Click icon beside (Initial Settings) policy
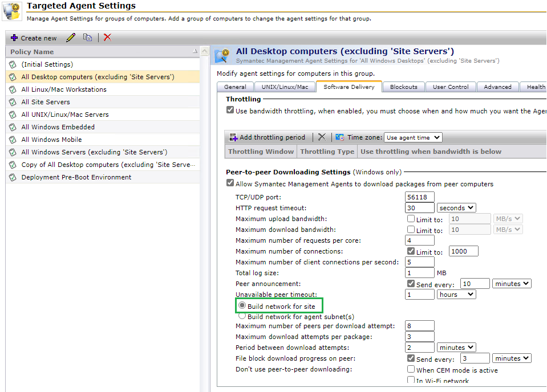547x392 pixels. [13, 64]
